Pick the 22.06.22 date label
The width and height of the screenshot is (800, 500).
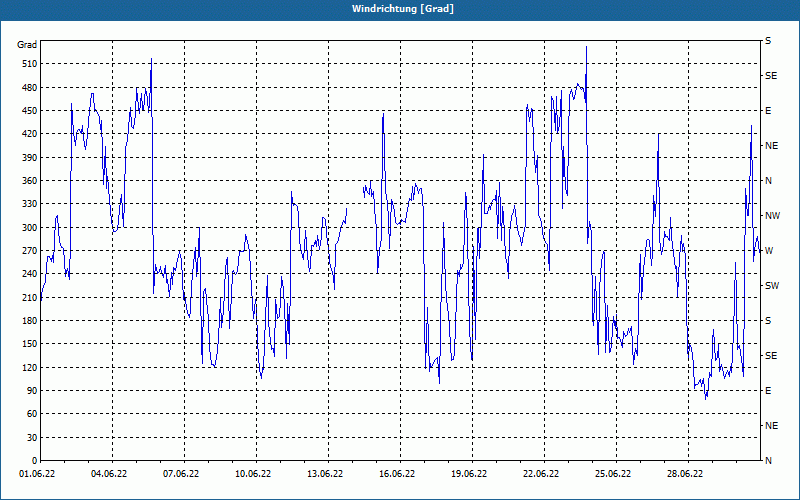(x=541, y=474)
